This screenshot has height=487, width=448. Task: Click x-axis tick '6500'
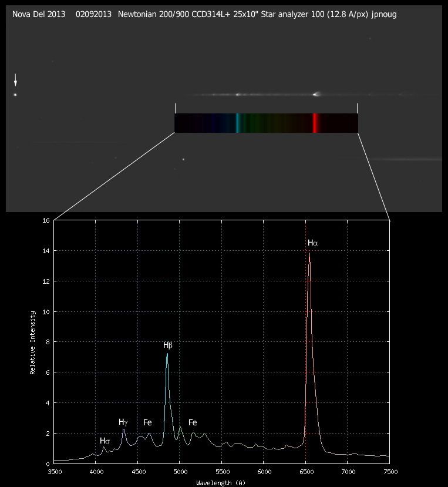[x=306, y=472]
